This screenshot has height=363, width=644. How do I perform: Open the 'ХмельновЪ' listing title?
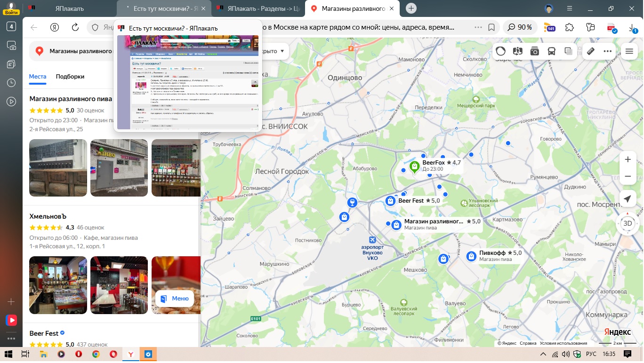click(48, 216)
